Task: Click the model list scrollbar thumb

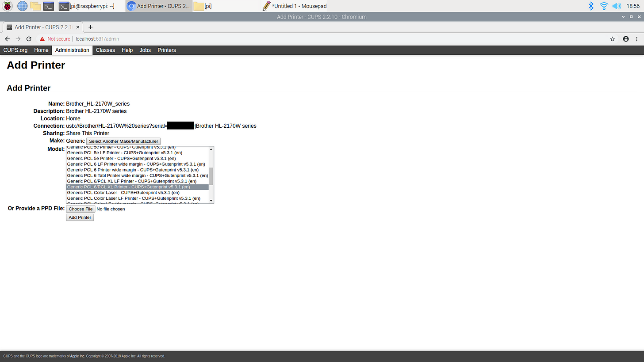Action: (211, 176)
